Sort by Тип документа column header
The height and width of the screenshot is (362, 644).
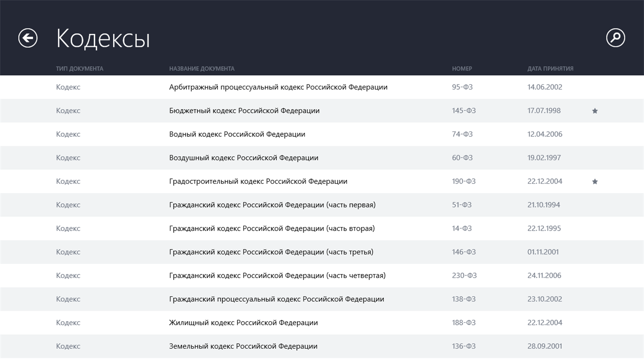pos(80,69)
